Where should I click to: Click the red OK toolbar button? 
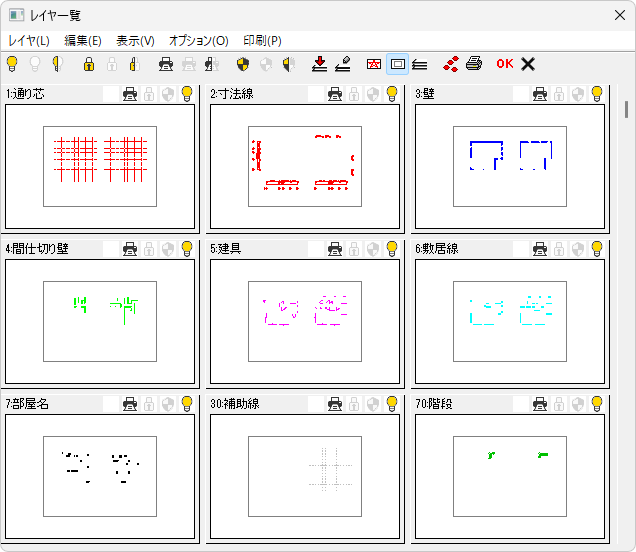505,64
